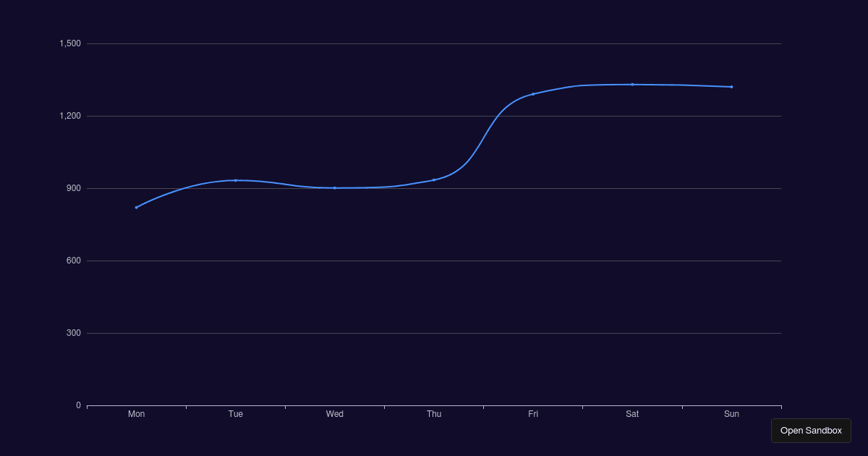Viewport: 868px width, 456px height.
Task: Select the Thu data point on line
Action: coord(434,180)
